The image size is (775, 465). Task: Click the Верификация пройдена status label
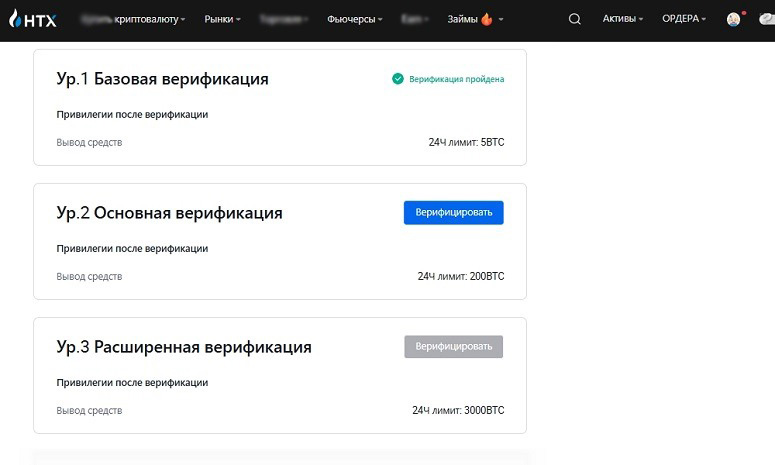[x=456, y=79]
